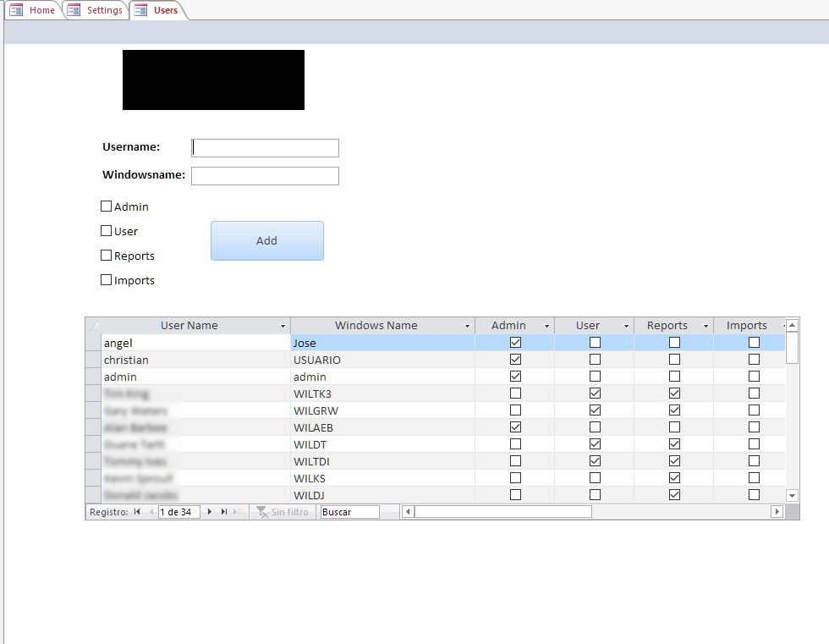Click the WILTDI windows name cell
Screen dimensions: 829x644
point(382,461)
